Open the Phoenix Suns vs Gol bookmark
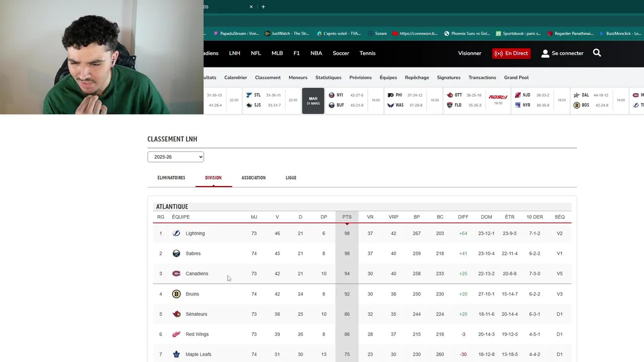644x362 pixels. click(467, 34)
